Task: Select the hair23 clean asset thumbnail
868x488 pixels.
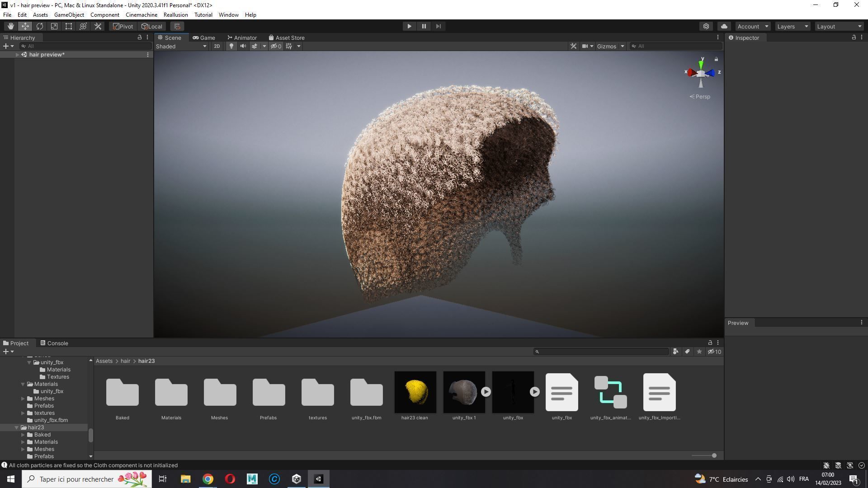Action: (415, 392)
